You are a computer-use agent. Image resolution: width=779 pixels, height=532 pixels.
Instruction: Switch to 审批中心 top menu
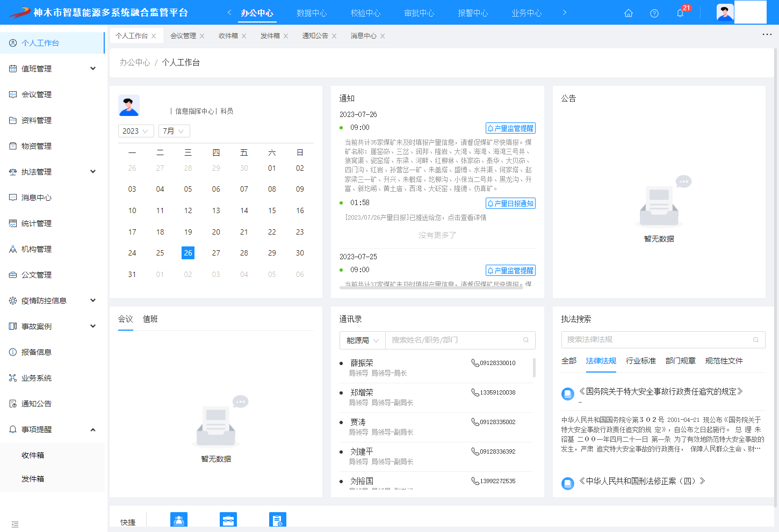click(419, 13)
